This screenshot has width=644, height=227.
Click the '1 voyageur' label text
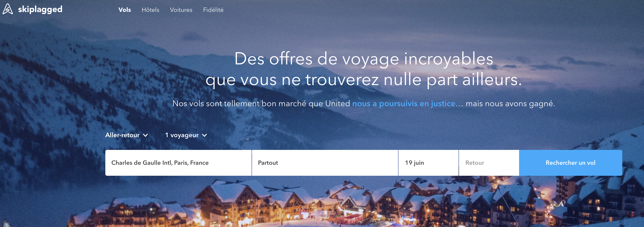182,135
